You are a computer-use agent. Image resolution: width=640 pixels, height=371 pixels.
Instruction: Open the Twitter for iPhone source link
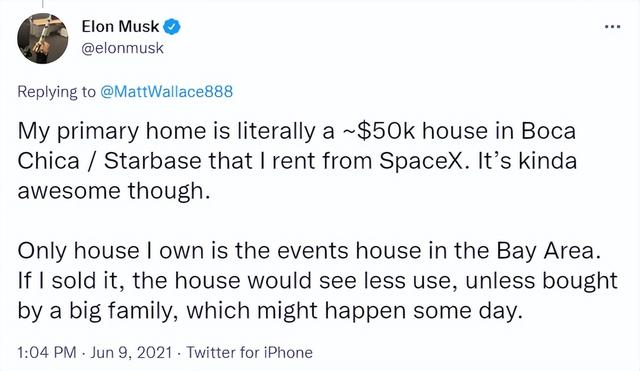(249, 352)
